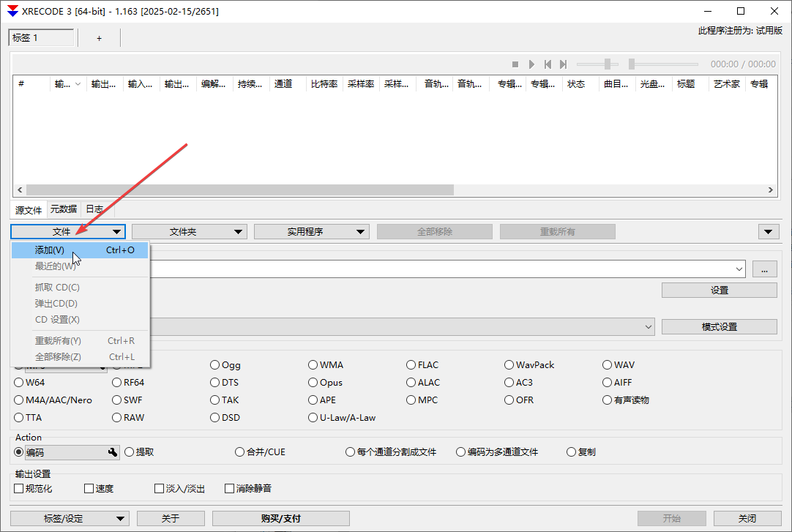Open the 标签/设定 dropdown at bottom
792x532 pixels.
[70, 519]
